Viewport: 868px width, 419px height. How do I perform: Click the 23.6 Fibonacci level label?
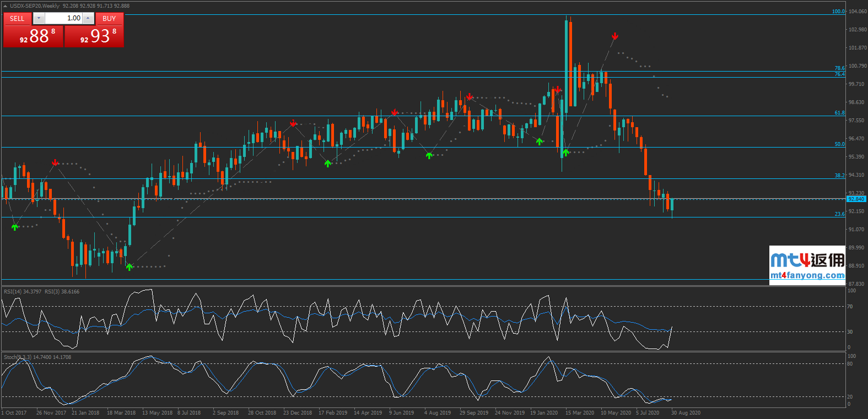click(839, 214)
